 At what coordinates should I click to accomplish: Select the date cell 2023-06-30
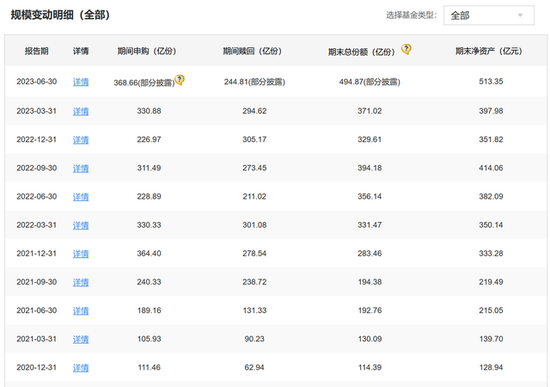(x=36, y=81)
